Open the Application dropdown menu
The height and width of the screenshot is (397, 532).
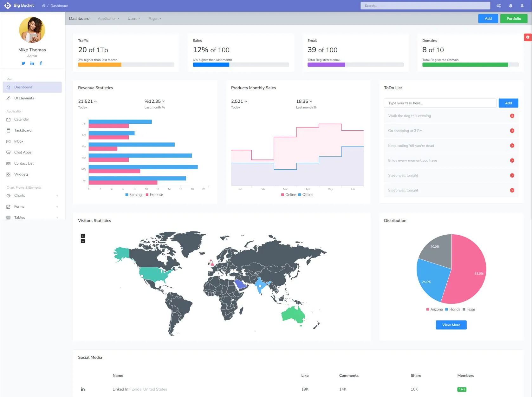point(108,19)
